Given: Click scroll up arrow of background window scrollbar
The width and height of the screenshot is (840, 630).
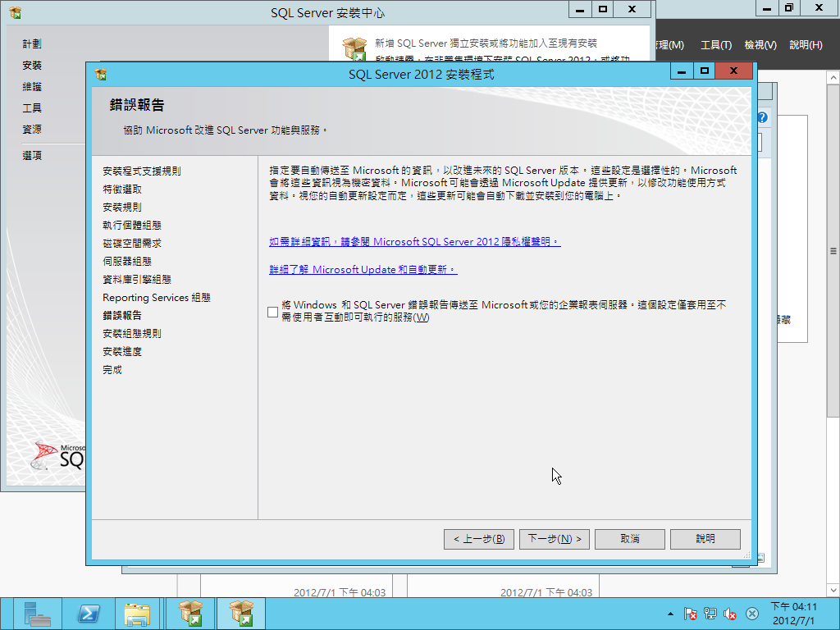Looking at the screenshot, I should pos(833,78).
